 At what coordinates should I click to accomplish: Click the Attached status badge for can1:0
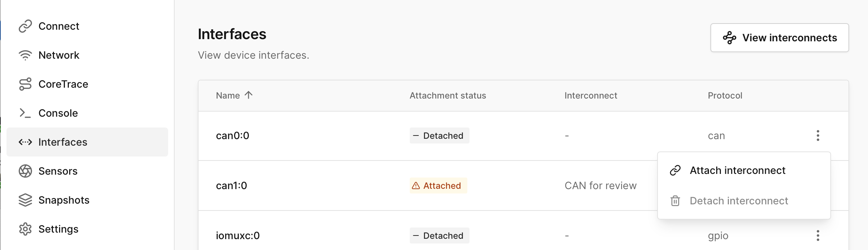438,186
